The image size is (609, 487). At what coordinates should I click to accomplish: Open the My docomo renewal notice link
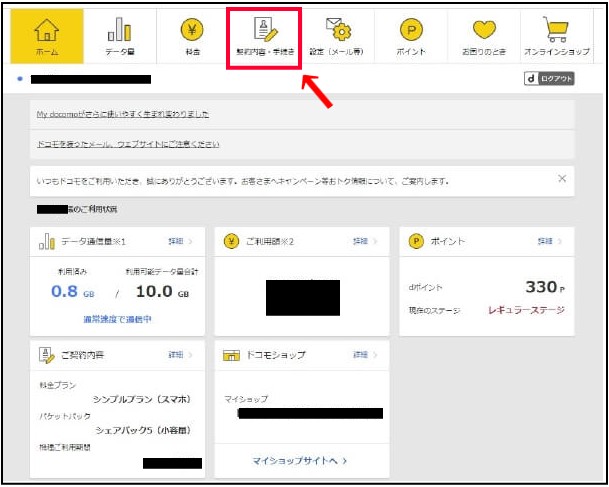tap(123, 114)
